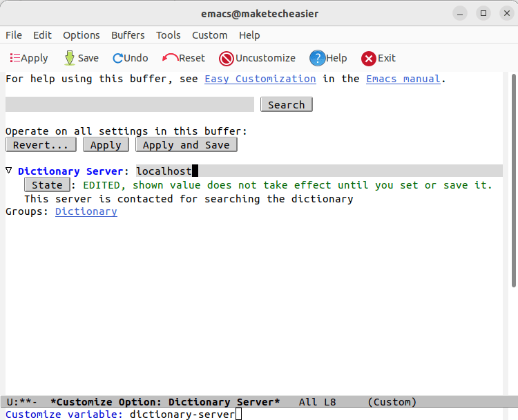Click the Revert... button
Viewport: 518px width, 420px height.
coord(41,145)
